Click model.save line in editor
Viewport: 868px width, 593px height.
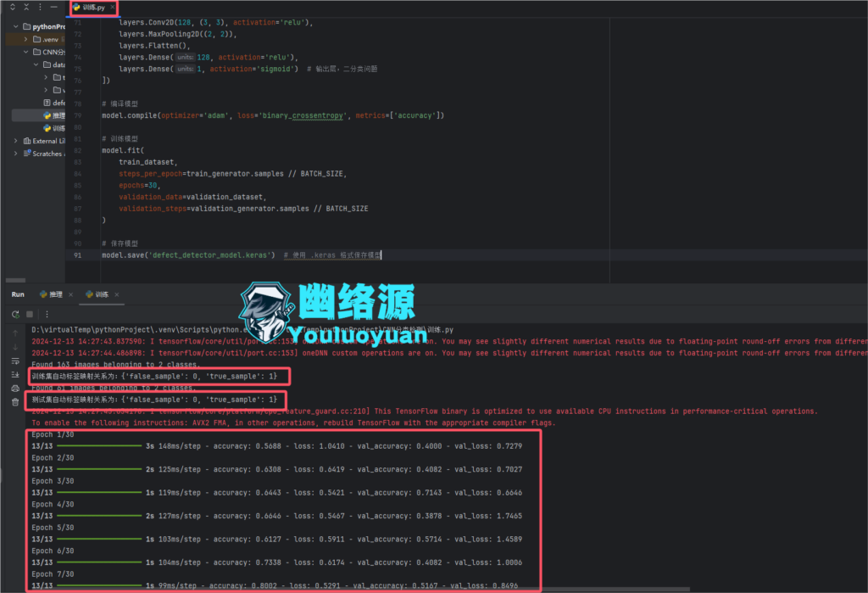click(242, 255)
